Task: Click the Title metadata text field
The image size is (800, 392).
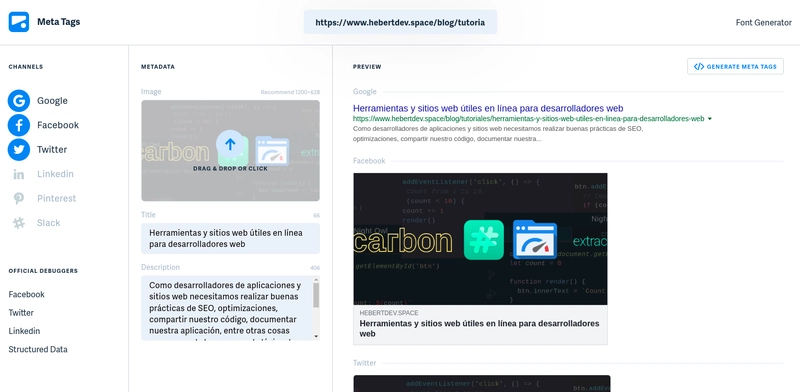Action: click(x=231, y=238)
